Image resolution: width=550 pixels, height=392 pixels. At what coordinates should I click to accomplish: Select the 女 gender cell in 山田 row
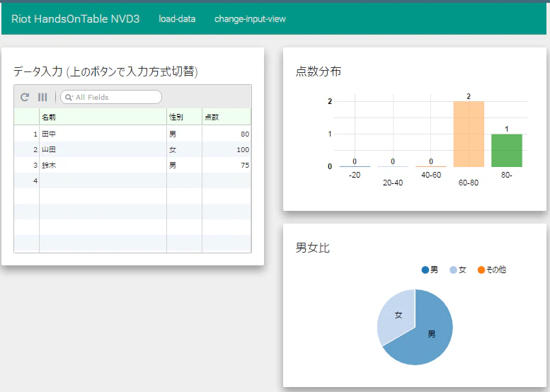(185, 150)
